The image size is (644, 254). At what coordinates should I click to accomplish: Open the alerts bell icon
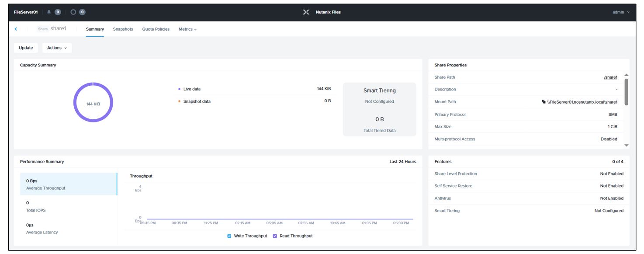coord(49,12)
